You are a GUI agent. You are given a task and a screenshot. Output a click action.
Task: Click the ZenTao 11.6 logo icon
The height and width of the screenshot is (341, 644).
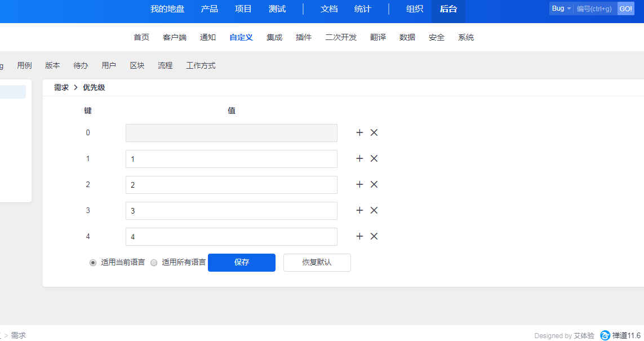click(x=605, y=335)
